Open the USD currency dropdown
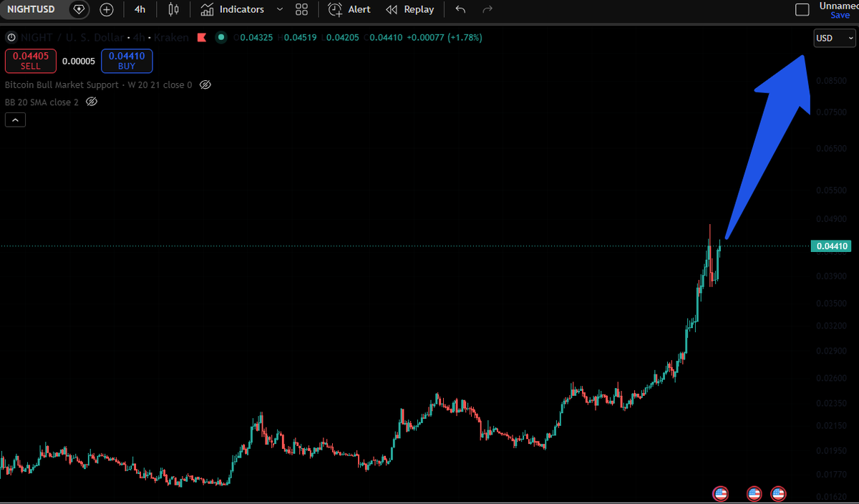This screenshot has height=504, width=859. coord(835,38)
